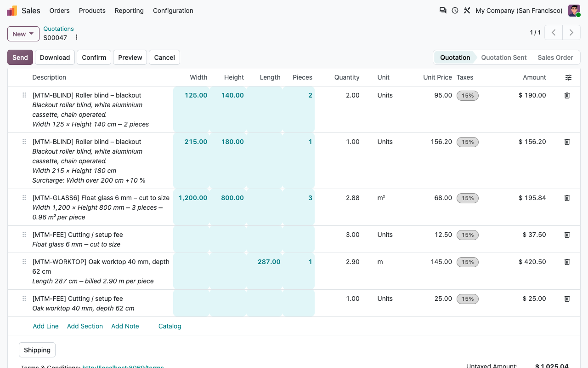Open the record actions three-dot menu
The height and width of the screenshot is (368, 588).
pos(77,38)
